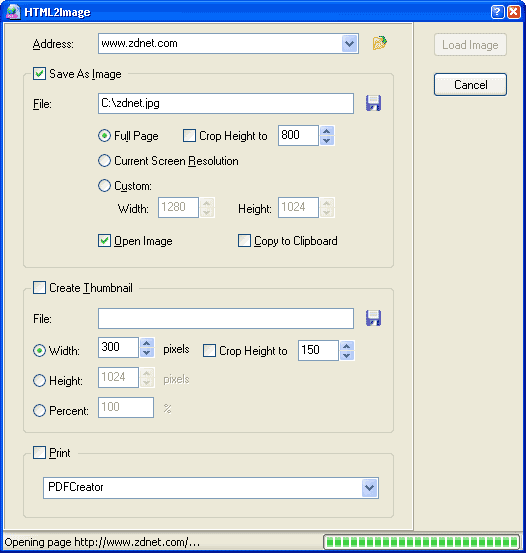
Task: Enable the Create Thumbnail checkbox
Action: pyautogui.click(x=39, y=287)
